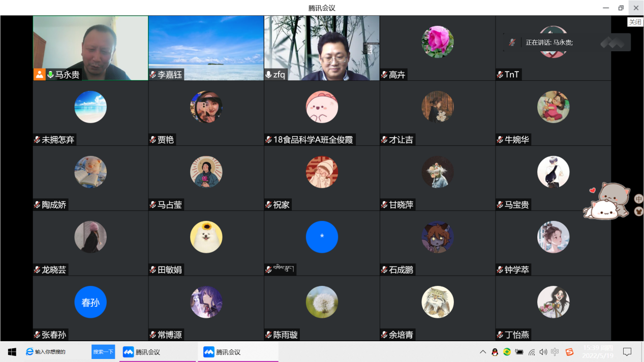The image size is (644, 362).
Task: Switch to the first 腾讯会议 taskbar item
Action: (x=158, y=352)
